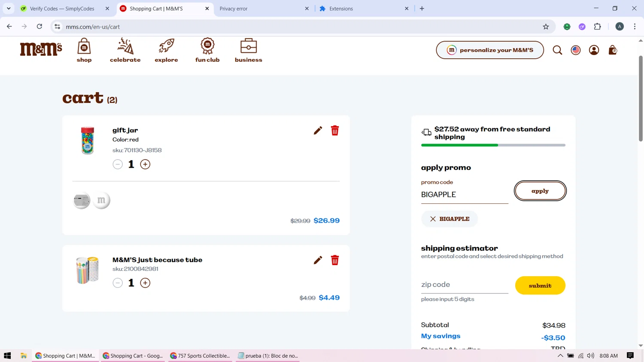Switch to 757 Sports Collectibles taskbar window
The width and height of the screenshot is (644, 362).
point(200,356)
